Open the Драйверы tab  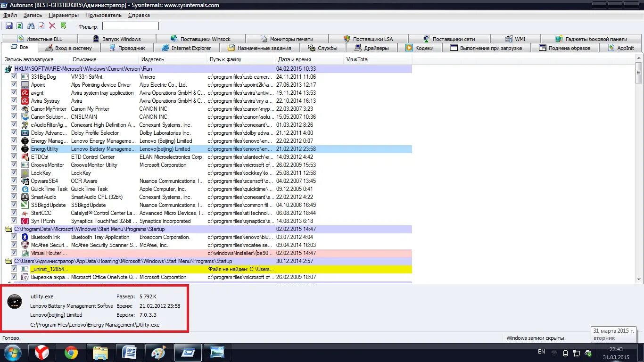tap(372, 48)
